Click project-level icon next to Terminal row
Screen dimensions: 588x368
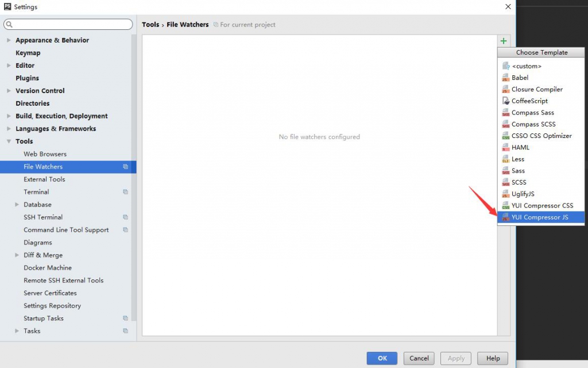click(126, 192)
